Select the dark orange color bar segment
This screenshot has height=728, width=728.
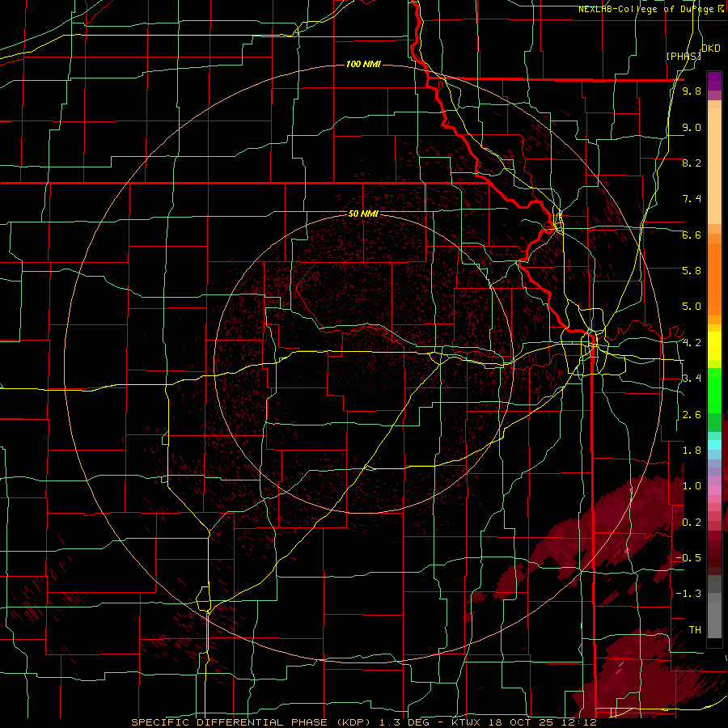(x=714, y=278)
